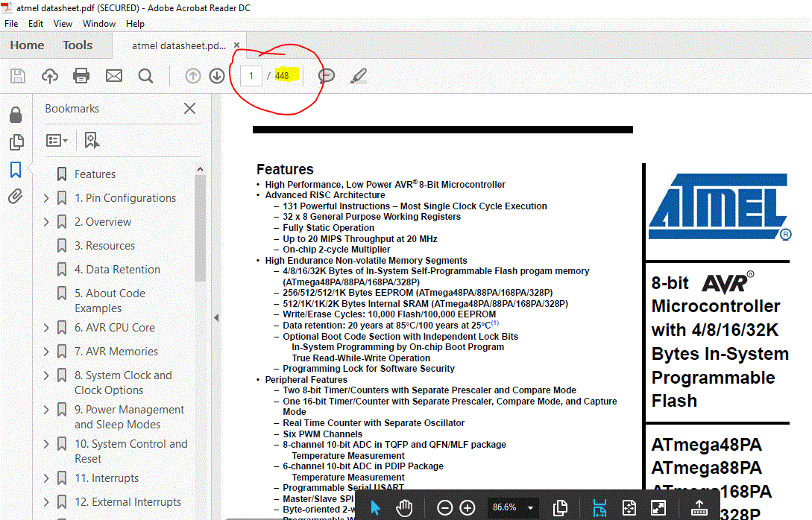Print the document icon
Screen dimensions: 812x520
tap(81, 76)
